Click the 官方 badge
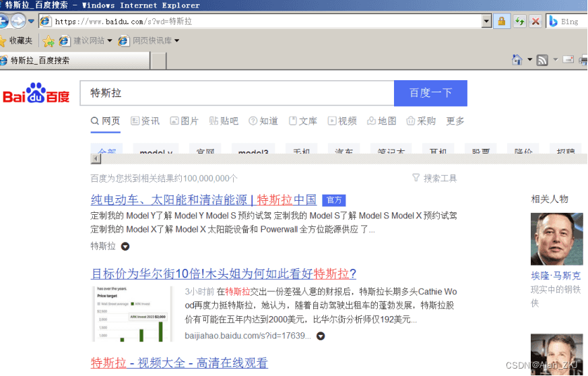Screen dimensions: 588x376 coord(334,200)
